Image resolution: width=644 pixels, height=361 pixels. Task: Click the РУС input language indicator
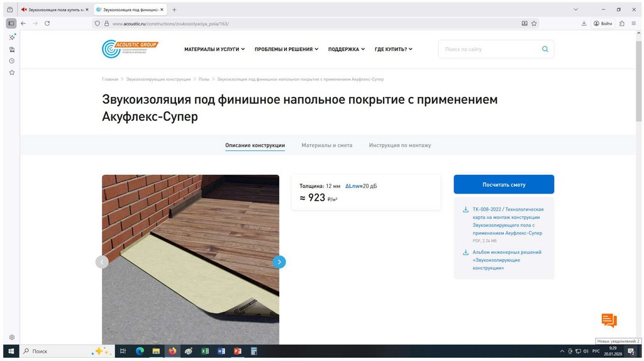tap(596, 351)
